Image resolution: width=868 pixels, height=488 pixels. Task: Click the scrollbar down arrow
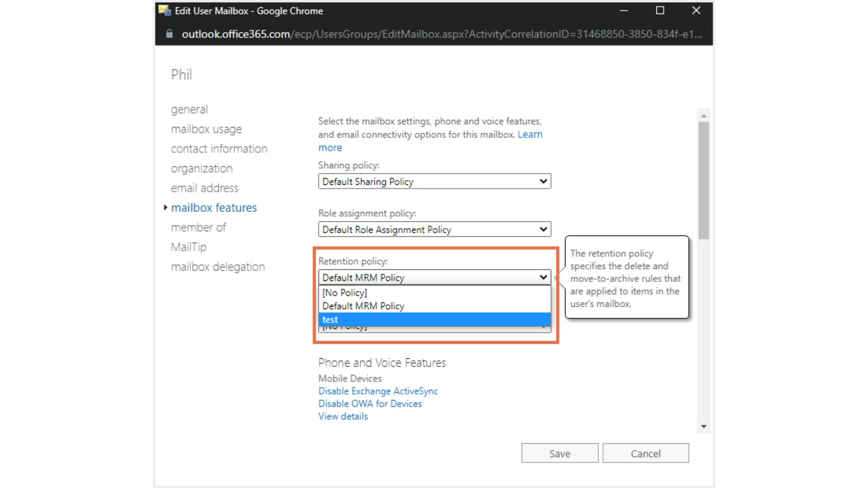pos(703,427)
